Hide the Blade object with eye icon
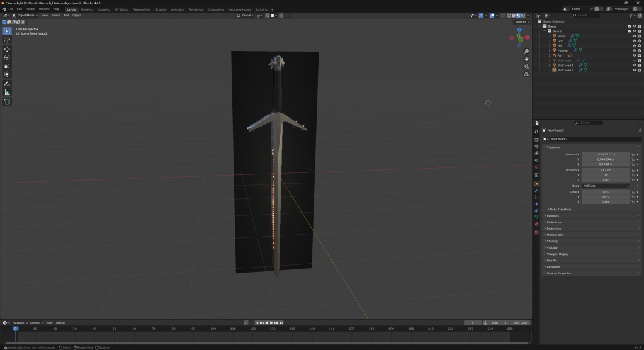The image size is (644, 350). [634, 36]
